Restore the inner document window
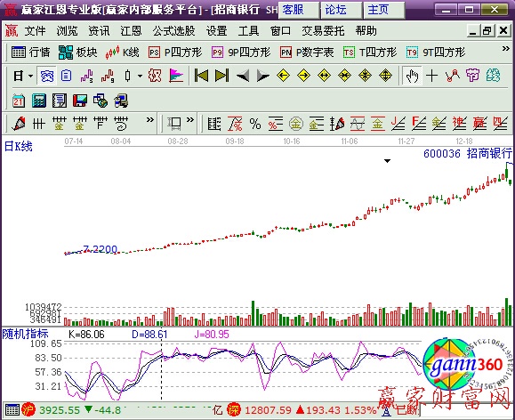The height and width of the screenshot is (420, 515). pyautogui.click(x=487, y=31)
